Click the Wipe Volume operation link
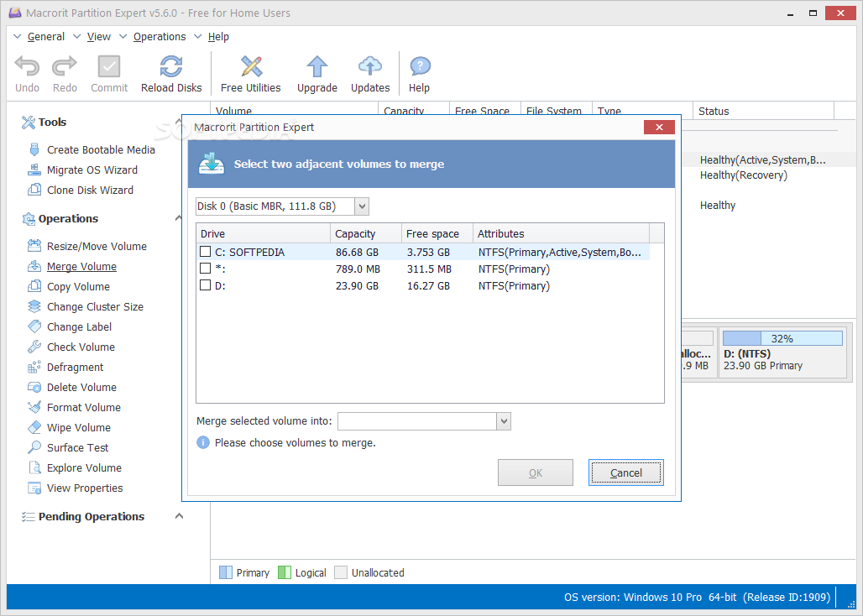Viewport: 863px width, 616px height. 79,427
